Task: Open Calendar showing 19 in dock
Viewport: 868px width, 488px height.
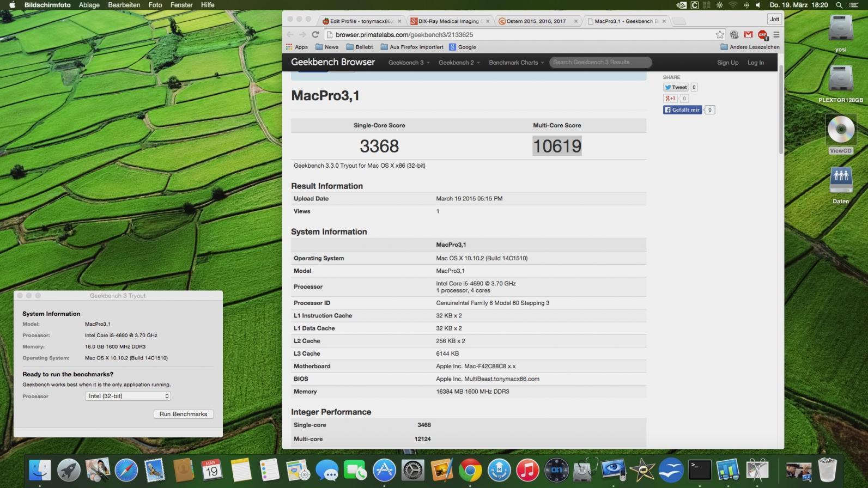Action: (x=212, y=469)
